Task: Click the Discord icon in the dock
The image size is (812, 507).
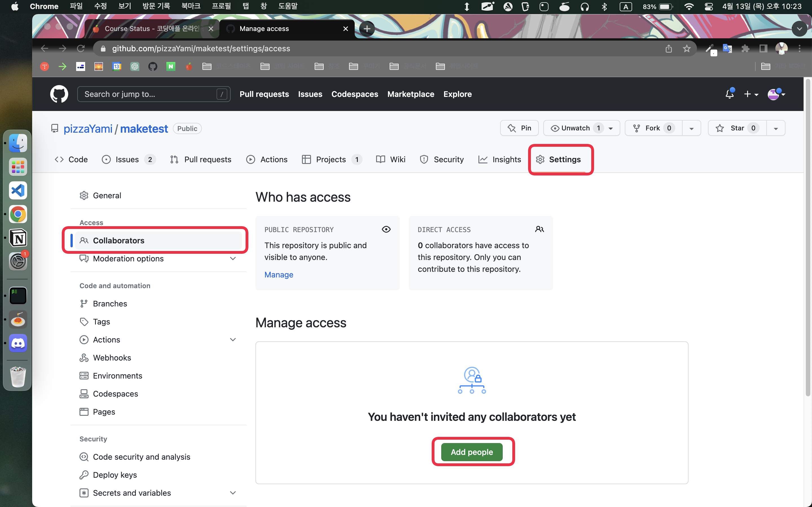Action: [18, 343]
